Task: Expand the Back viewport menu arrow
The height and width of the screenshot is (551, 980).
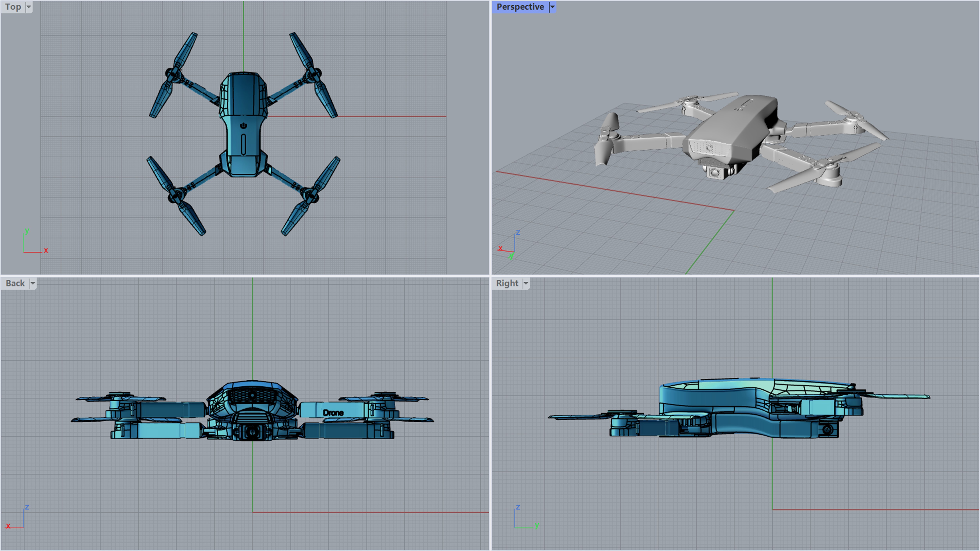Action: coord(33,283)
